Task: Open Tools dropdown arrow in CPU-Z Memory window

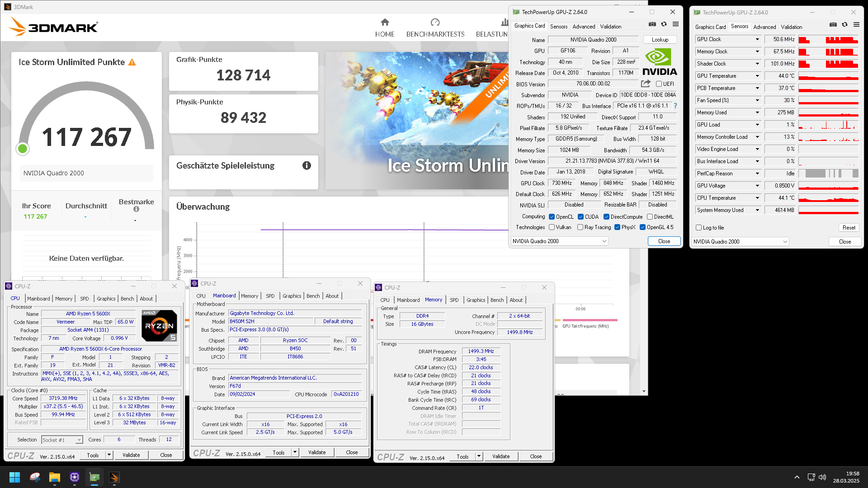Action: (x=479, y=456)
